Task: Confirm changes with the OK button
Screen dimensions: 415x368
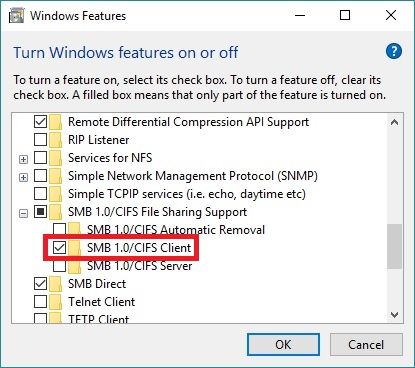Action: coord(283,344)
